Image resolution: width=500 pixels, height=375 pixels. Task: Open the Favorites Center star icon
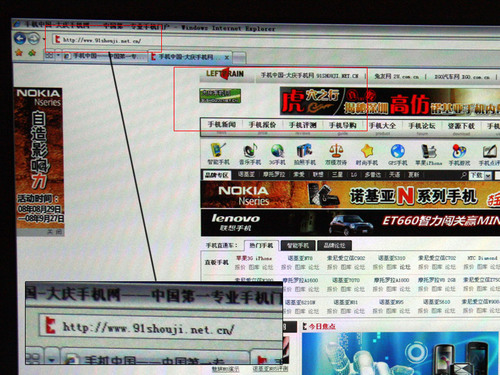pos(19,53)
